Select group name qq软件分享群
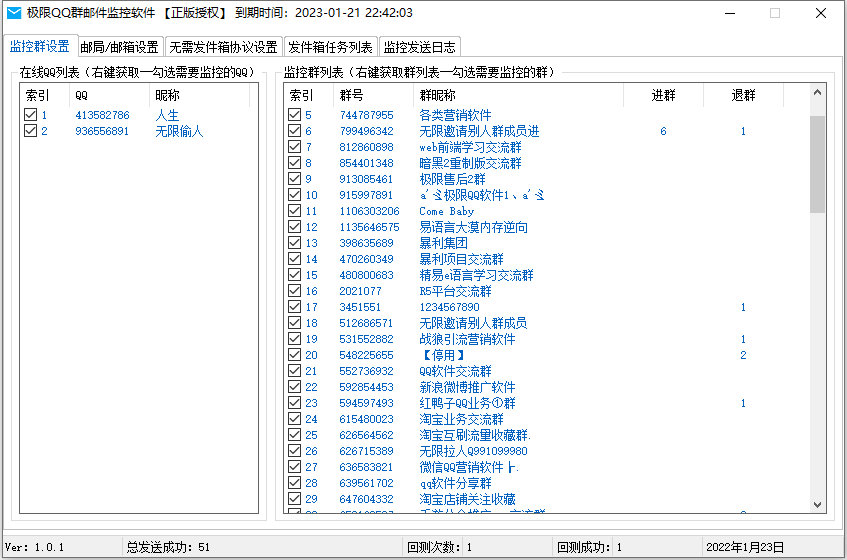 455,483
